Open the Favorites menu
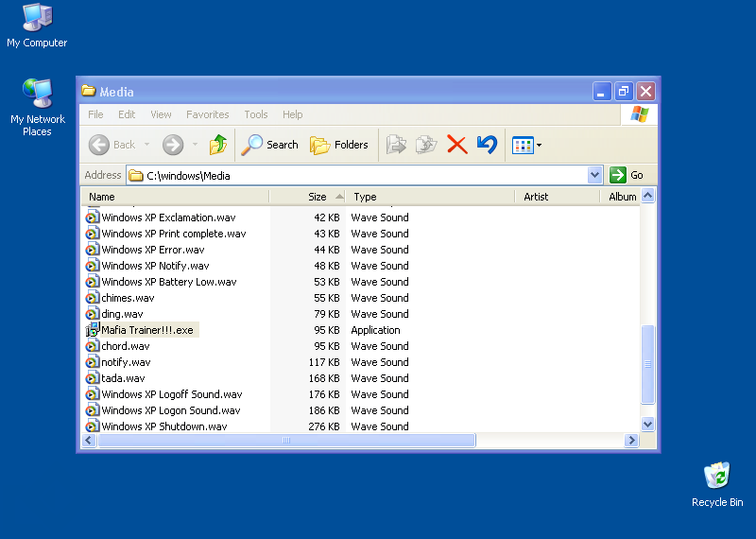Image resolution: width=756 pixels, height=539 pixels. tap(207, 114)
